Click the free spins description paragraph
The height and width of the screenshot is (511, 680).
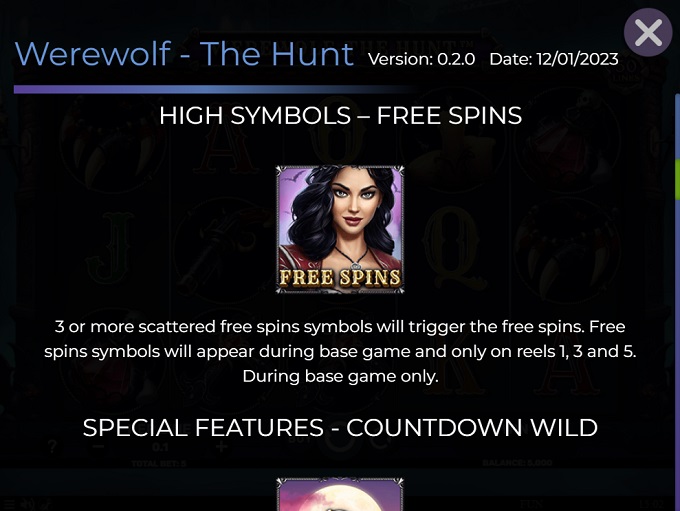tap(340, 351)
